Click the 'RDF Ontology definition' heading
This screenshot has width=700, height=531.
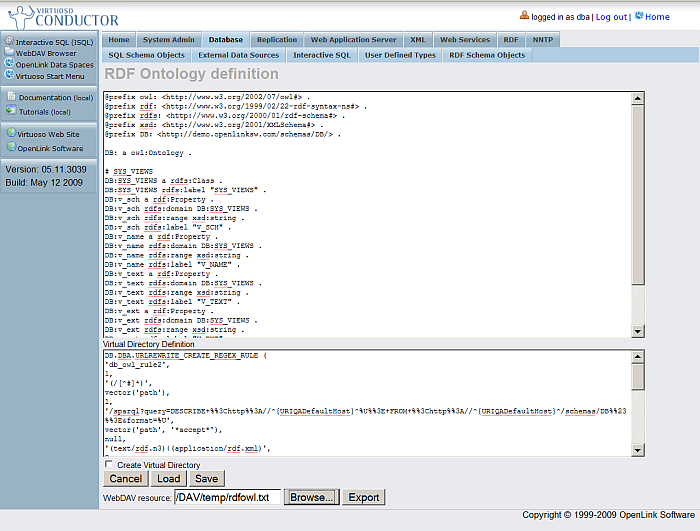(x=192, y=74)
